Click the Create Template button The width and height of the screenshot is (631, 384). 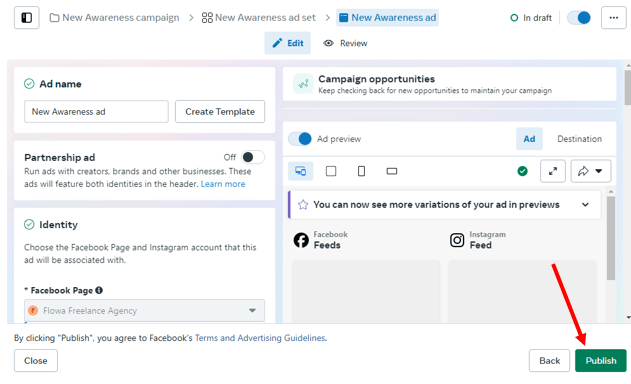pyautogui.click(x=220, y=111)
